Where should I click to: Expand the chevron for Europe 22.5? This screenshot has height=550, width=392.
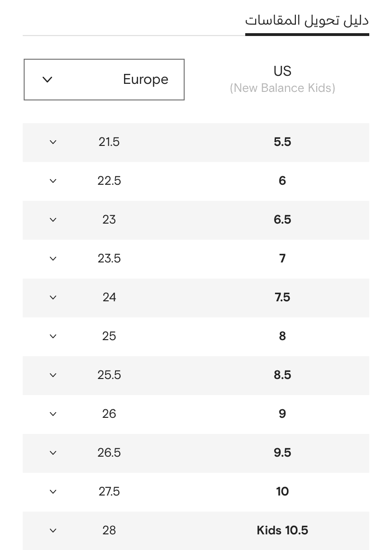(x=53, y=181)
